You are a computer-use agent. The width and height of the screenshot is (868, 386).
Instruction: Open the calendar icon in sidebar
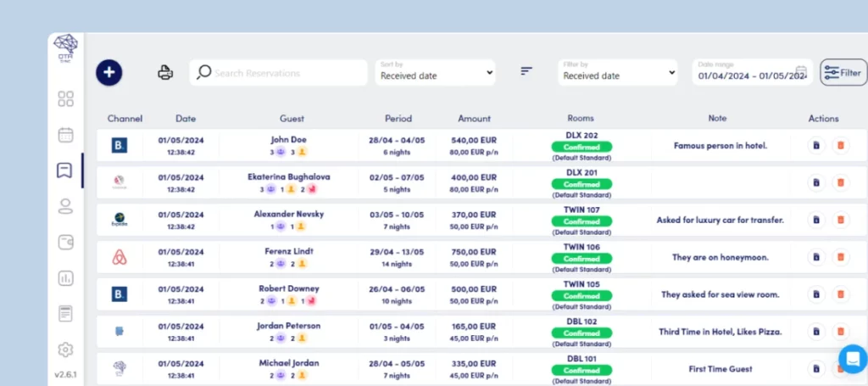point(65,135)
